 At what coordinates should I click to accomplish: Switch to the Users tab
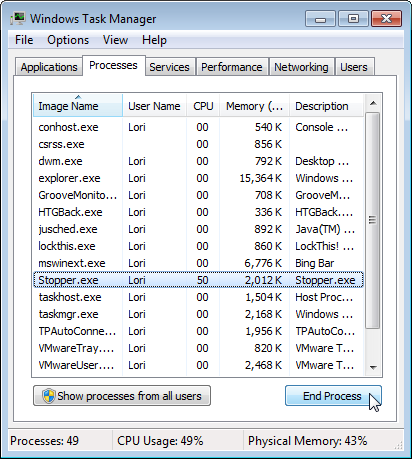pos(354,67)
